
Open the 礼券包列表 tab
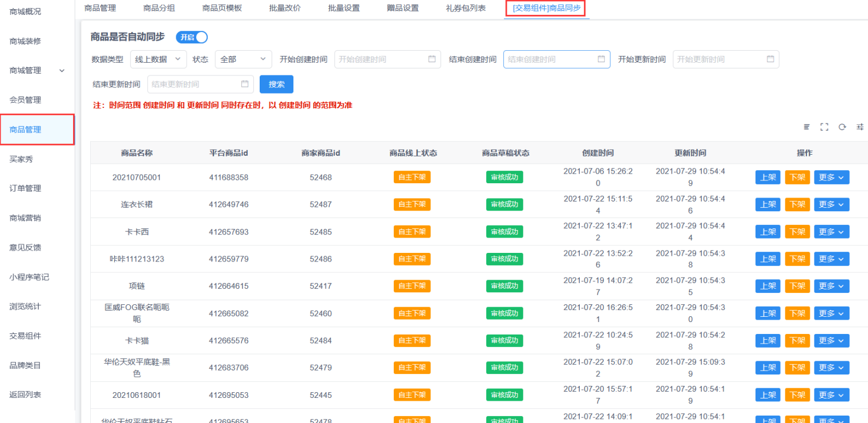point(466,8)
